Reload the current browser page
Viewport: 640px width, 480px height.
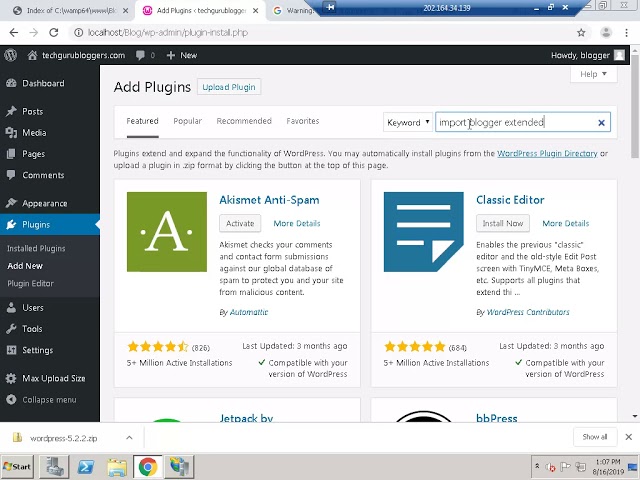pyautogui.click(x=53, y=33)
